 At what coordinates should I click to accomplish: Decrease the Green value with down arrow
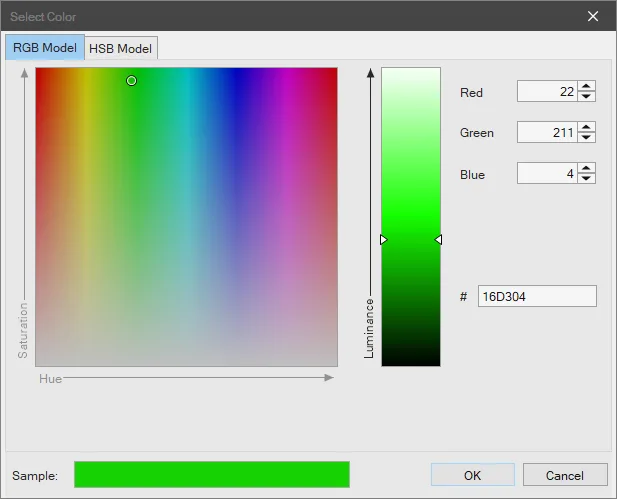coord(587,137)
